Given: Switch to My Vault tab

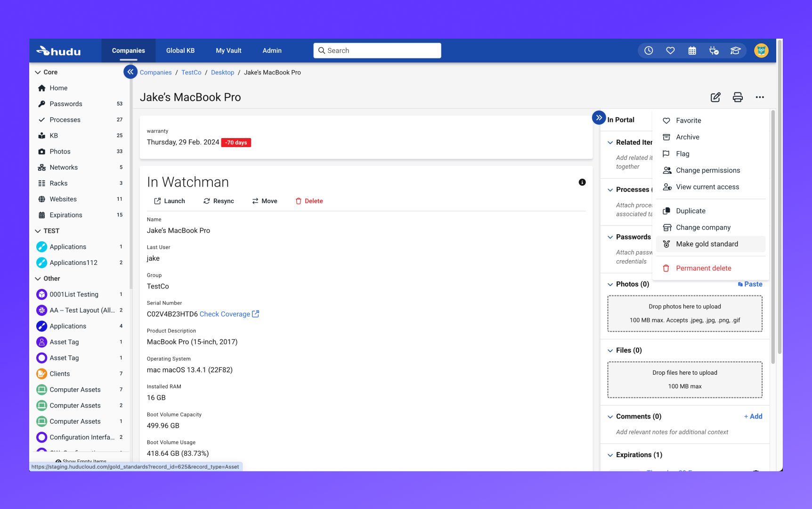Looking at the screenshot, I should point(228,50).
